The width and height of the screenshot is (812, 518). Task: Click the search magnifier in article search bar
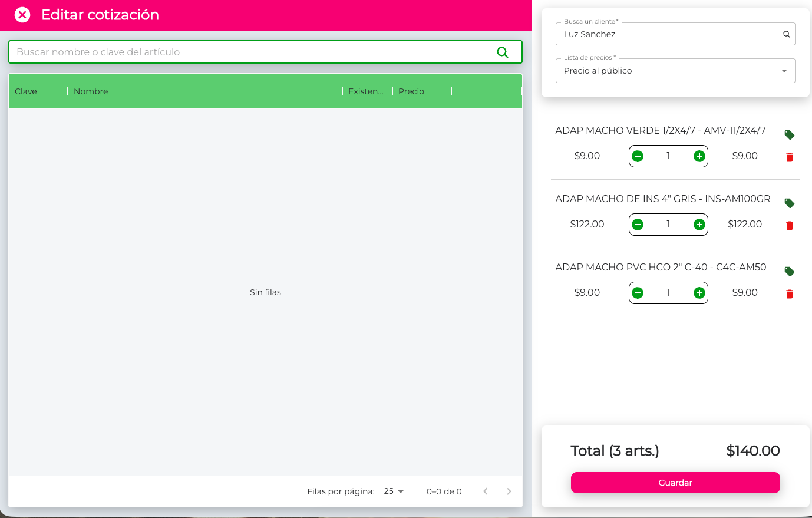tap(503, 52)
